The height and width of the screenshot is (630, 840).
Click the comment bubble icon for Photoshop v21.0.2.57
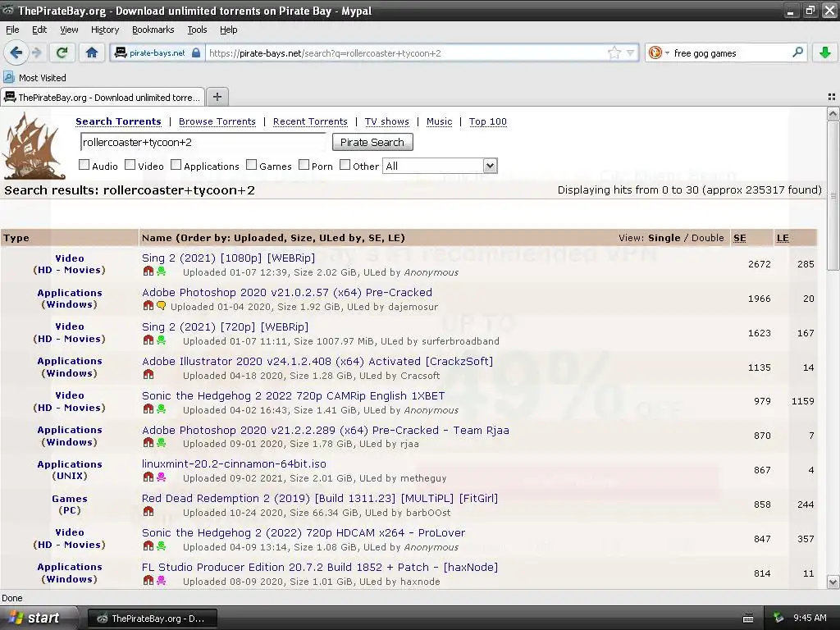pos(162,306)
